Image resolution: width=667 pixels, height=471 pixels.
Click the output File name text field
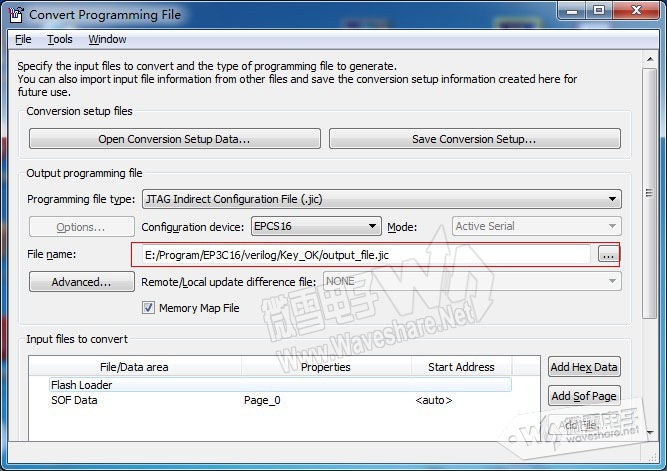click(365, 255)
